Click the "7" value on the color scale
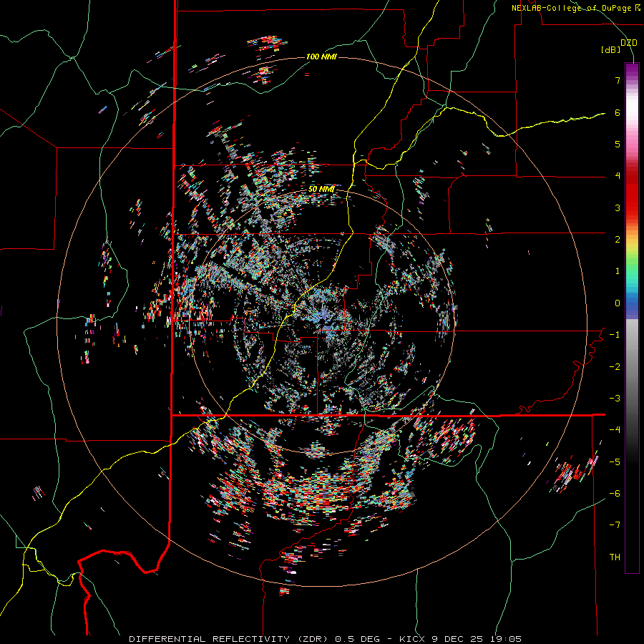This screenshot has width=644, height=644. [618, 80]
